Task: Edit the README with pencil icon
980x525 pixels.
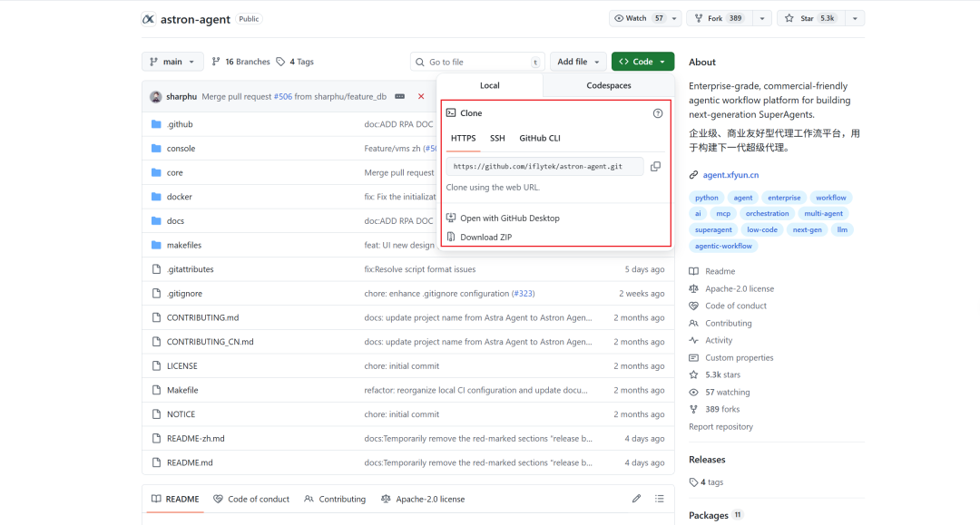Action: click(x=636, y=499)
